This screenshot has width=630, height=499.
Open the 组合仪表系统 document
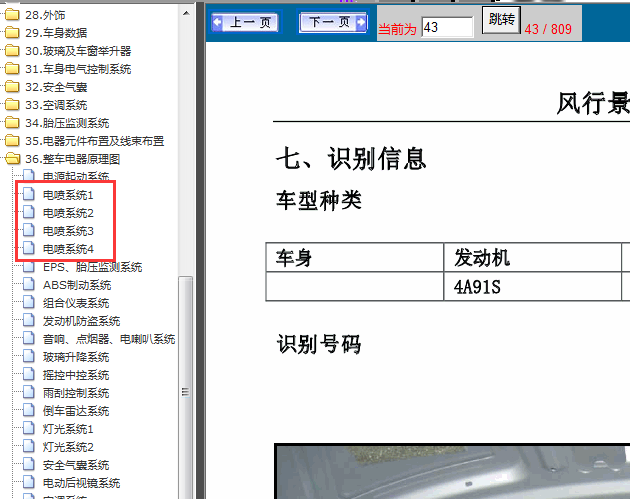pos(76,303)
